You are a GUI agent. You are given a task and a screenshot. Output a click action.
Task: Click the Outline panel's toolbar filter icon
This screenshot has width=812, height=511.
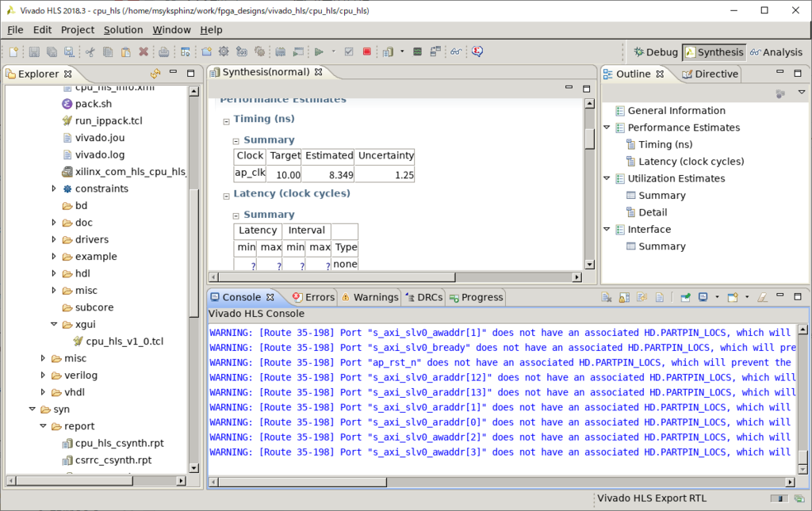click(780, 93)
